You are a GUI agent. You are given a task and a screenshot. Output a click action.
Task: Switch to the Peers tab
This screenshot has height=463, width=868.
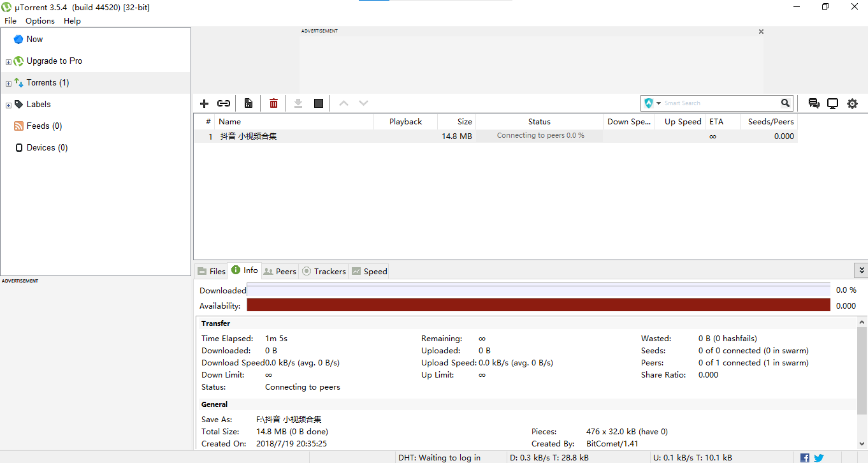[280, 271]
